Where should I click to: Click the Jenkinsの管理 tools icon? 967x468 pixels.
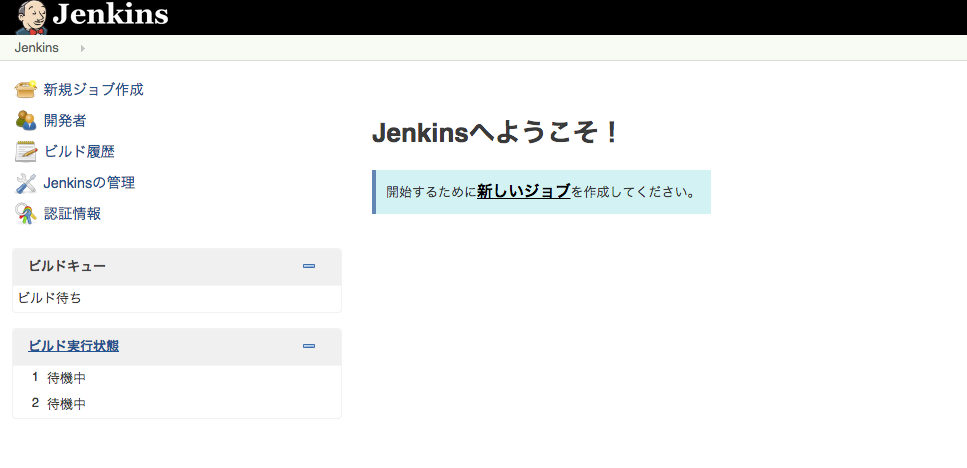25,183
